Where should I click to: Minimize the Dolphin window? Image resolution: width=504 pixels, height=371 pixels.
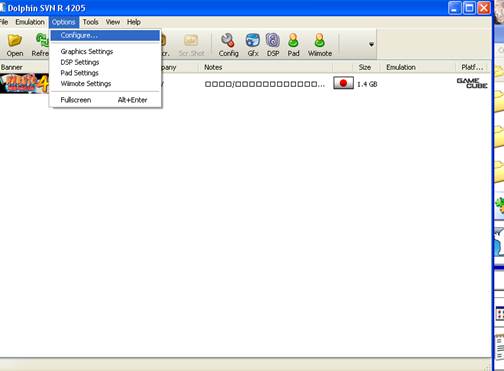(455, 8)
